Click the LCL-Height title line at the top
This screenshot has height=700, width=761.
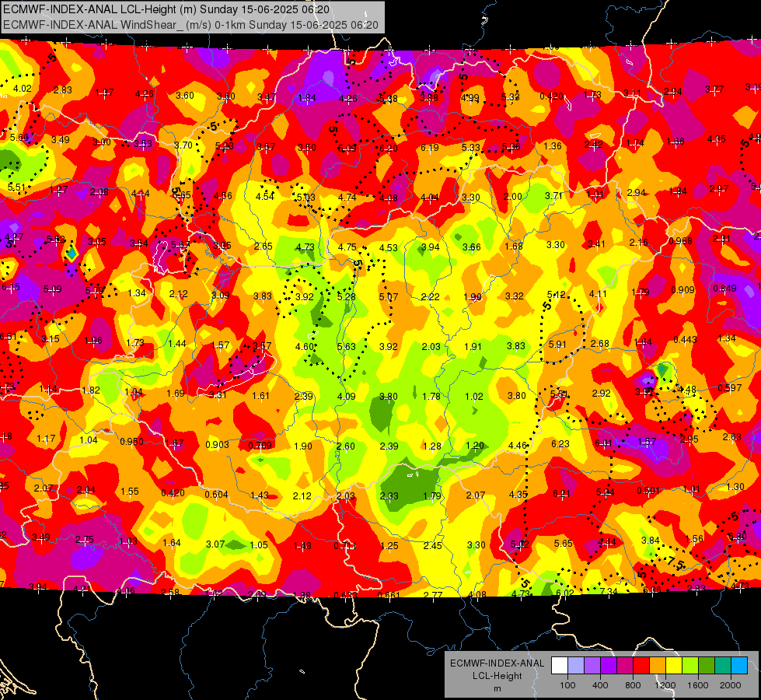(166, 9)
